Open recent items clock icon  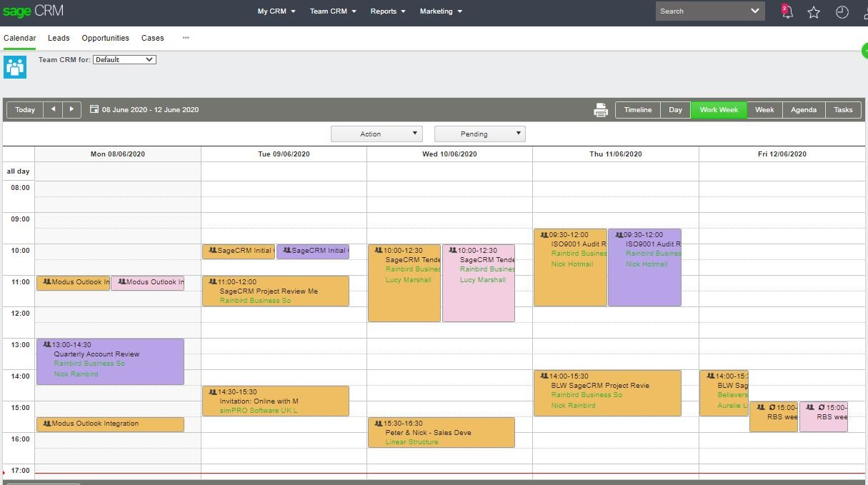842,12
